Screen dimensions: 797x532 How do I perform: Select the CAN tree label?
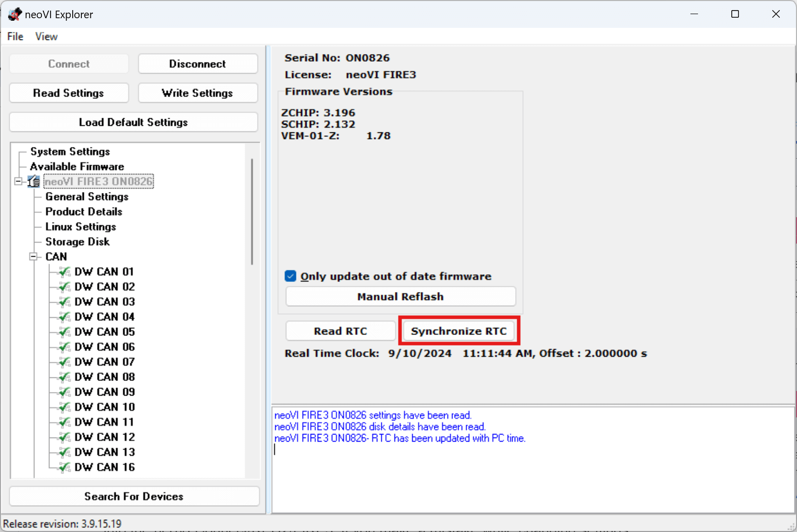point(56,257)
